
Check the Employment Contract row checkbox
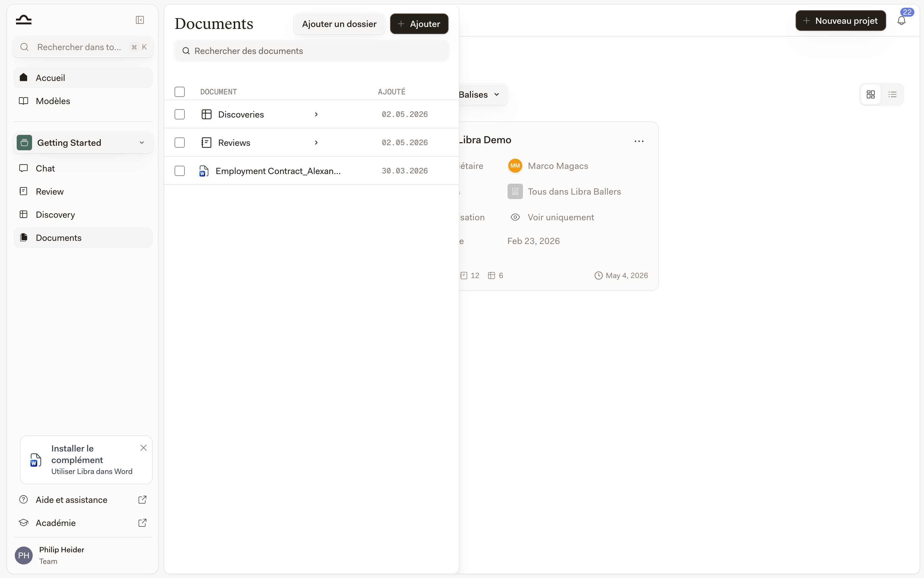coord(179,171)
